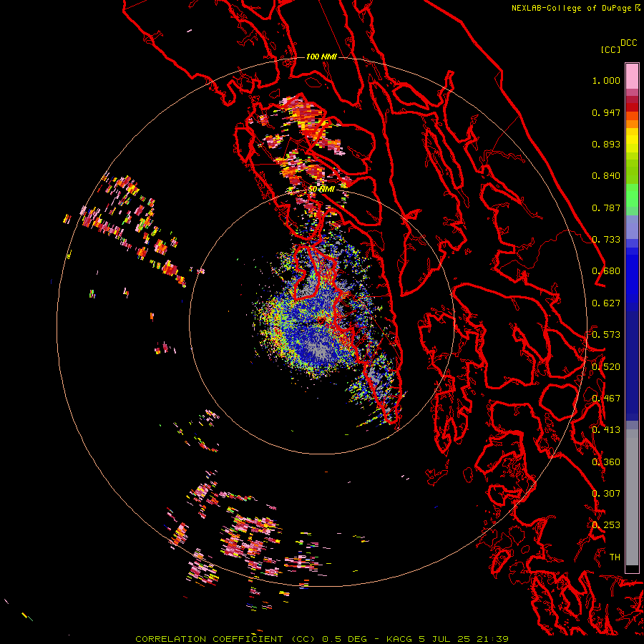Screen dimensions: 644x644
Task: Click the DCC product label
Action: [x=629, y=43]
